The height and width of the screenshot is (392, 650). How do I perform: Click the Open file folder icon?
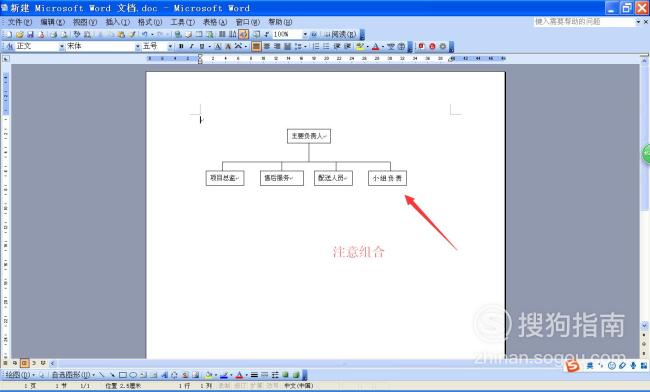tap(19, 34)
